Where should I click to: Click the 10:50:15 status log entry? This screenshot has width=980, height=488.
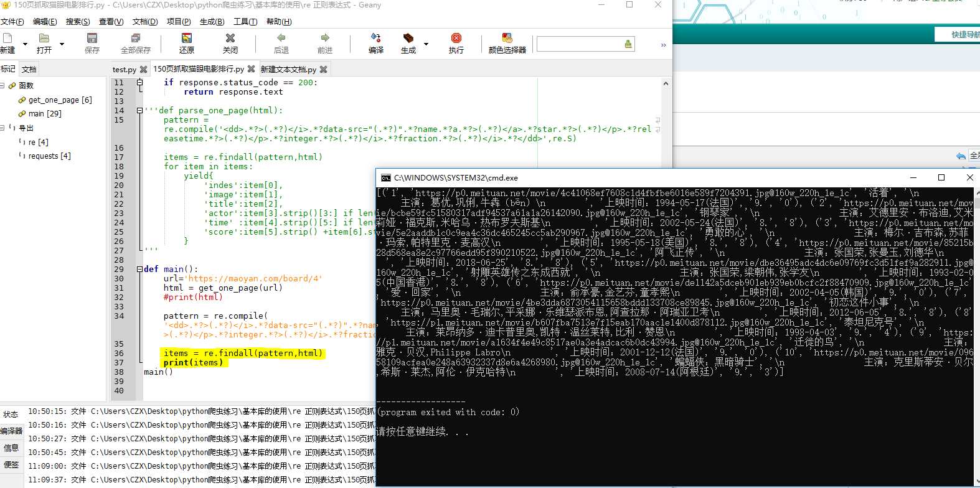tap(201, 411)
